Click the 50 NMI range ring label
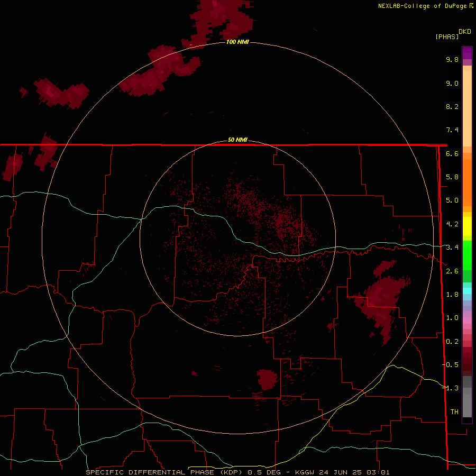 [x=237, y=140]
